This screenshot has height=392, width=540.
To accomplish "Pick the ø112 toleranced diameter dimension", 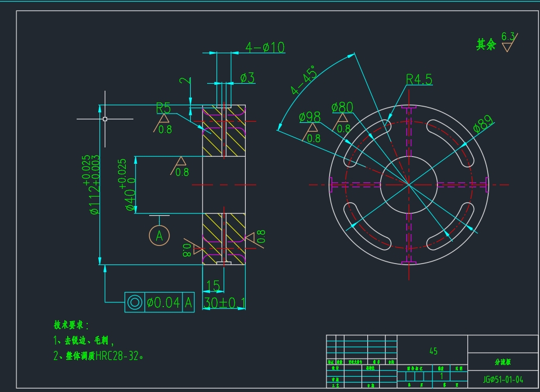I will [x=92, y=185].
